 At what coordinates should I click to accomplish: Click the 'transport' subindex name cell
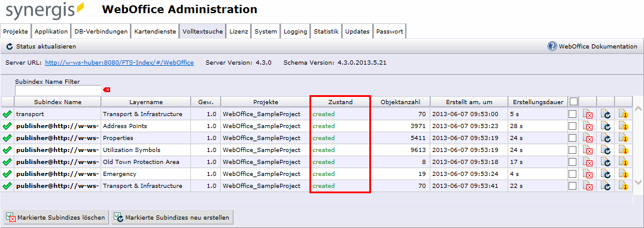pyautogui.click(x=57, y=114)
